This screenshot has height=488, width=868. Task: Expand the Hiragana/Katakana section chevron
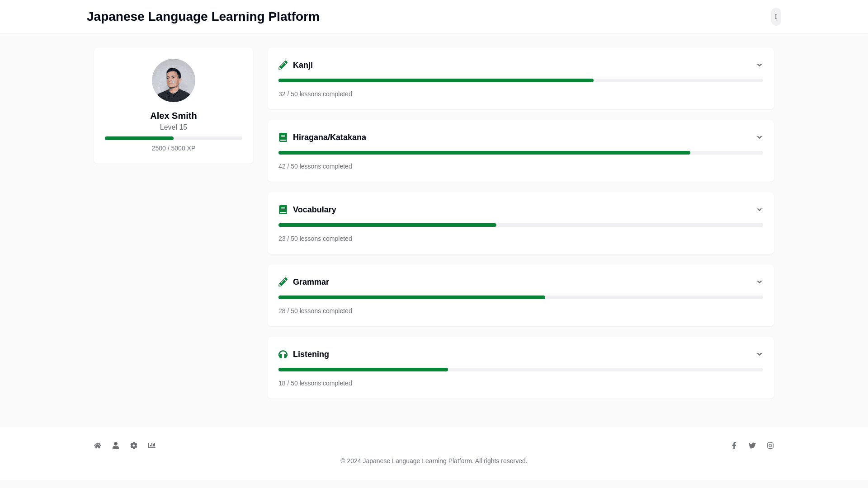click(x=759, y=137)
